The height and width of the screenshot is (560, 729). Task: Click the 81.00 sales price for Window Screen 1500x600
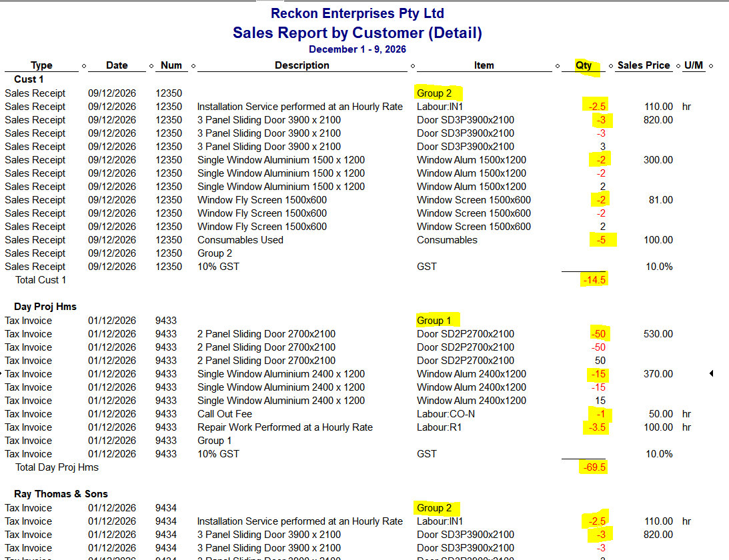point(661,200)
